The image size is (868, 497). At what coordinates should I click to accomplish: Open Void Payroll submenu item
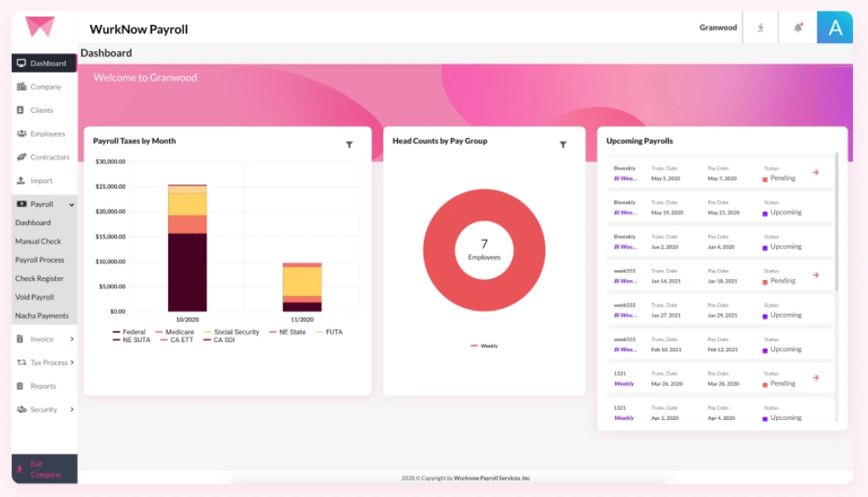tap(34, 297)
